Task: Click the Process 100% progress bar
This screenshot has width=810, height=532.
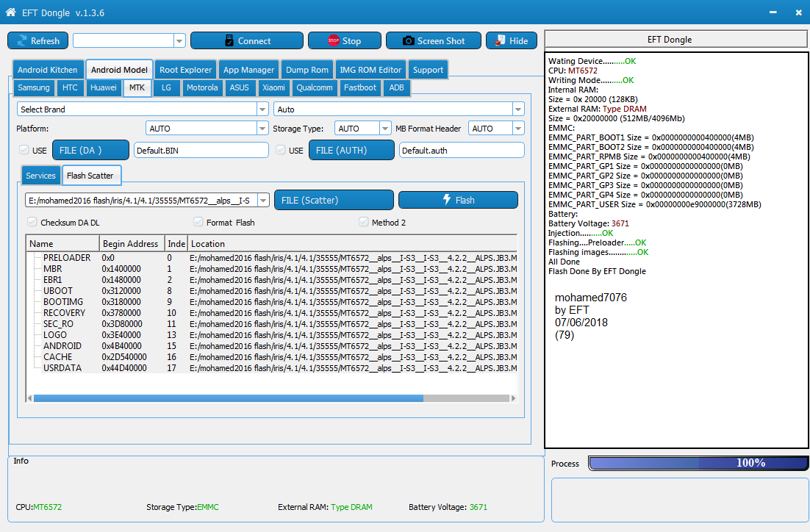Action: coord(698,463)
